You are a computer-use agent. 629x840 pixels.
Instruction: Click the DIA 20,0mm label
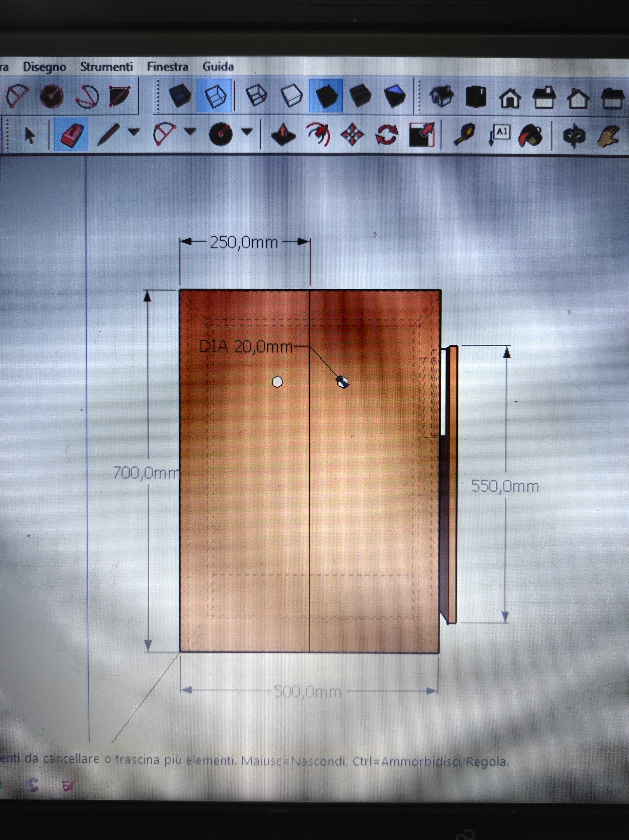(x=246, y=347)
